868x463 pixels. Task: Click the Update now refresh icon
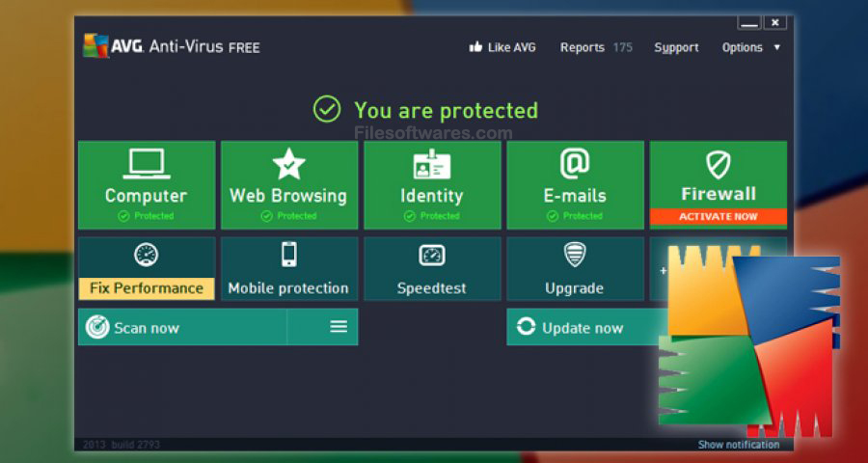(x=526, y=326)
